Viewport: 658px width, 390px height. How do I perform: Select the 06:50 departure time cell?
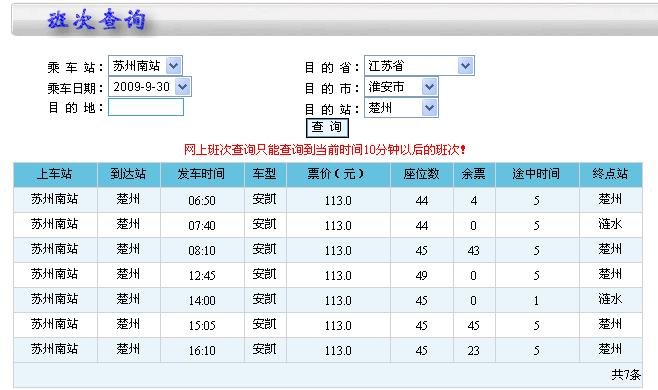tap(202, 200)
